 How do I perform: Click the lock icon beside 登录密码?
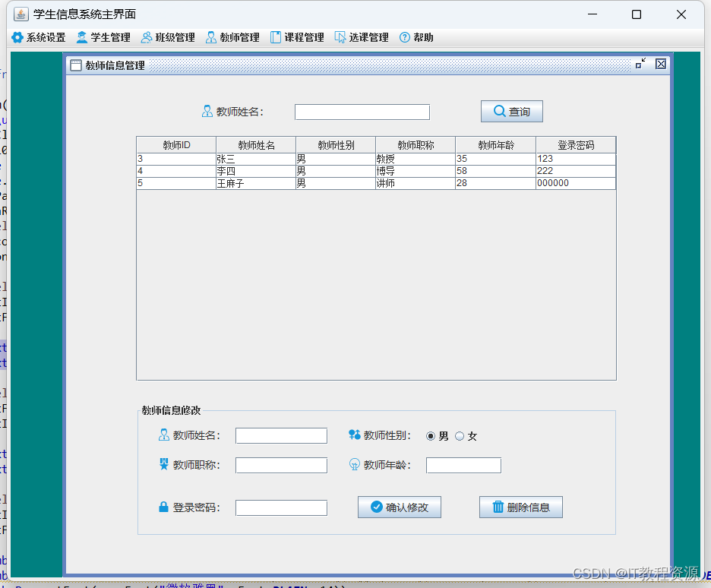[163, 507]
